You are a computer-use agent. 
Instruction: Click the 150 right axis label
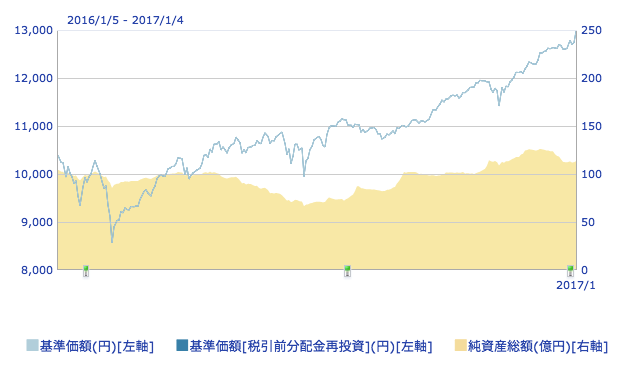coord(591,126)
